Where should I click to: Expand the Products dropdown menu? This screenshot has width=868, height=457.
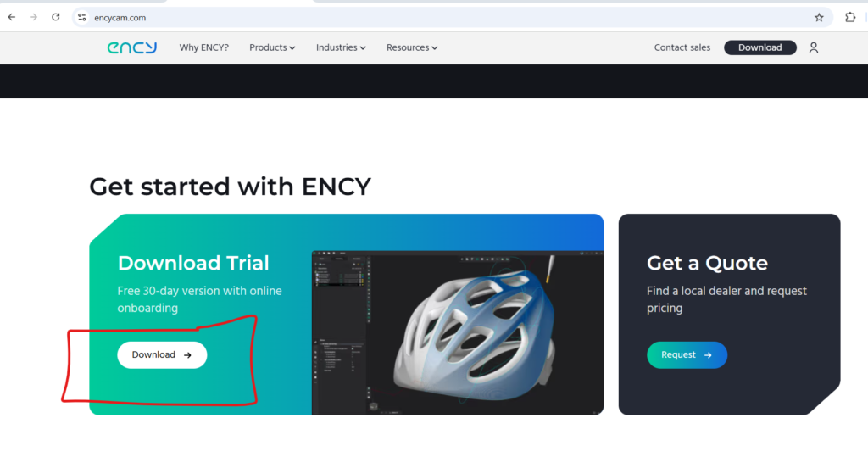click(272, 47)
